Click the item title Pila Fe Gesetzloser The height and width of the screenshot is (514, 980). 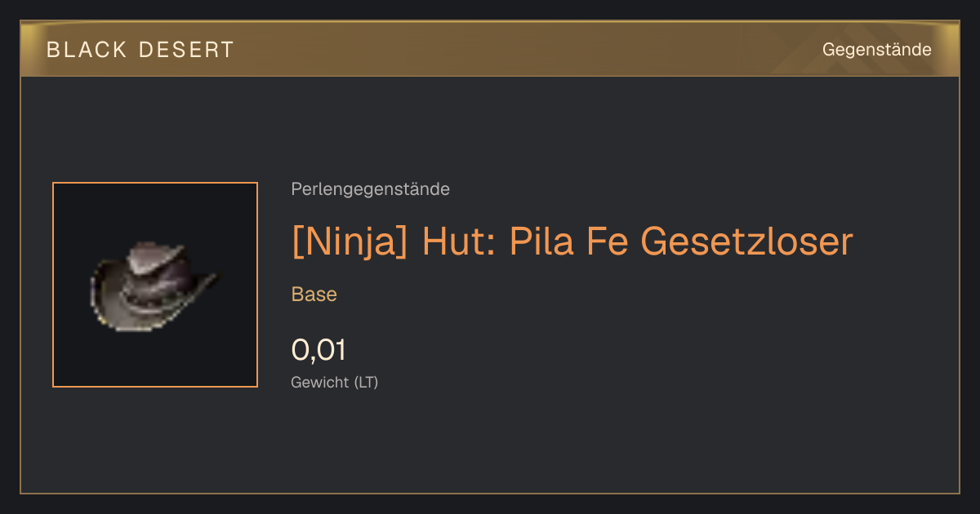681,241
